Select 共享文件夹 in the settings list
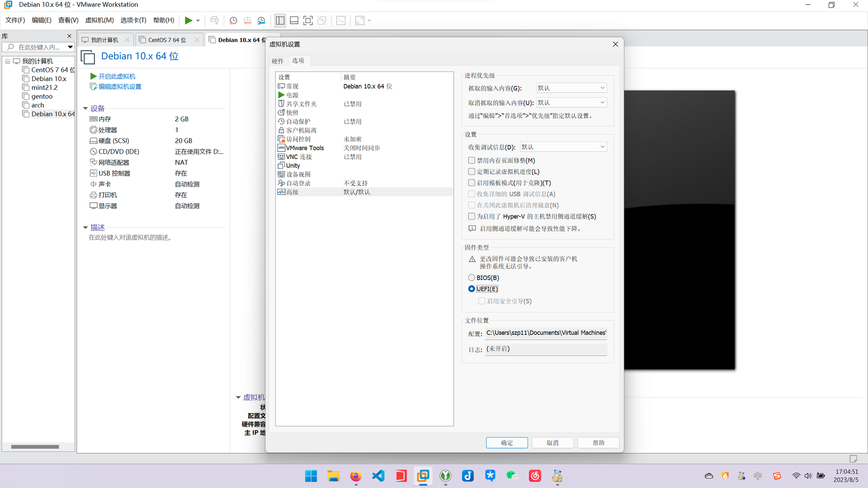The image size is (868, 488). tap(364, 104)
